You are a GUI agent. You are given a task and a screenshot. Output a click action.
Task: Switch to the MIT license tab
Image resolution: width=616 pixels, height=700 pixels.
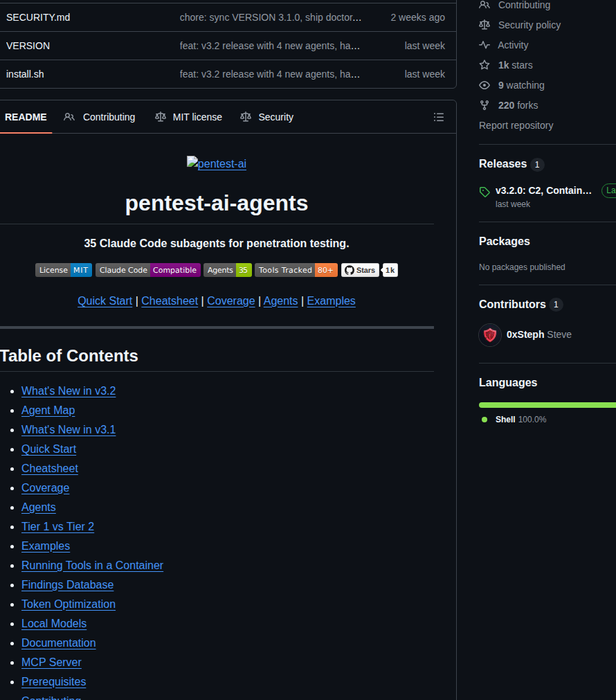coord(188,117)
